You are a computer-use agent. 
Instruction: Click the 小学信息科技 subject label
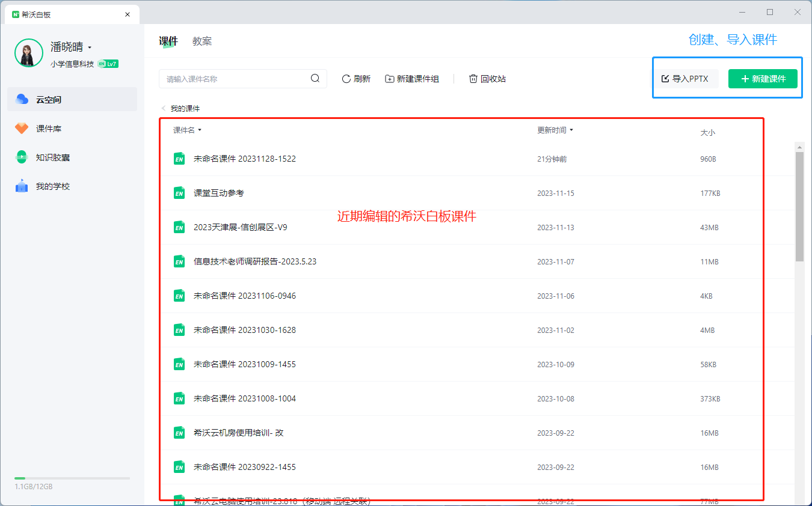coord(72,64)
